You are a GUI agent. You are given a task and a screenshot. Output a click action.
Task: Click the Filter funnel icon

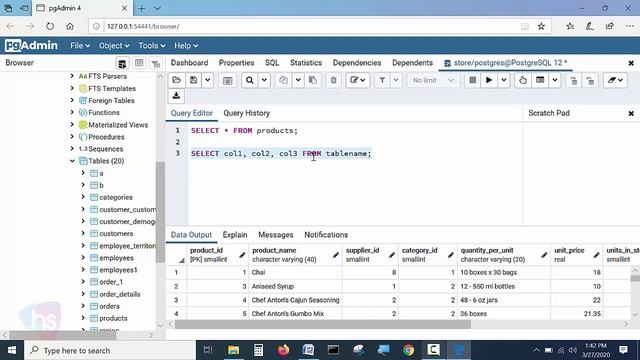tap(382, 80)
